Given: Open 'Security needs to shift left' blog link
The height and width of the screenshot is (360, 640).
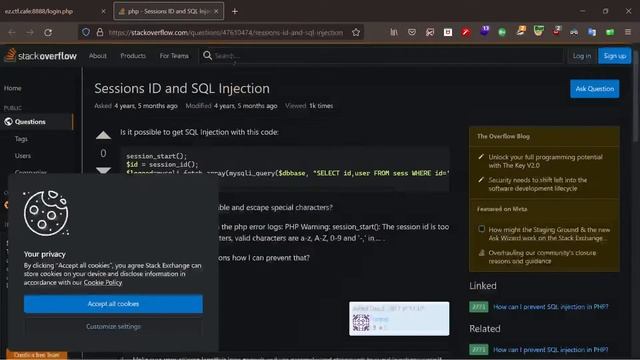Looking at the screenshot, I should [x=538, y=184].
